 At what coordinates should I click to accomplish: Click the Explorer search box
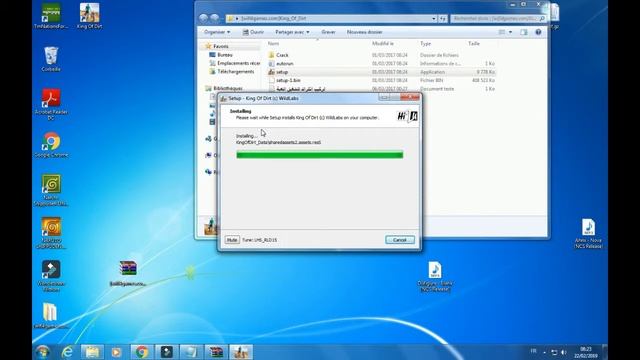point(498,18)
